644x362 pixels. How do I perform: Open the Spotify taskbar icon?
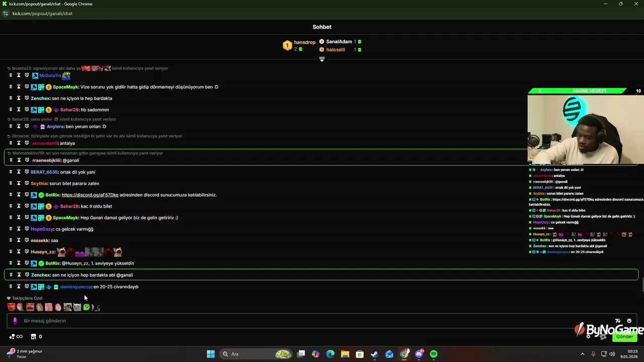[434, 354]
